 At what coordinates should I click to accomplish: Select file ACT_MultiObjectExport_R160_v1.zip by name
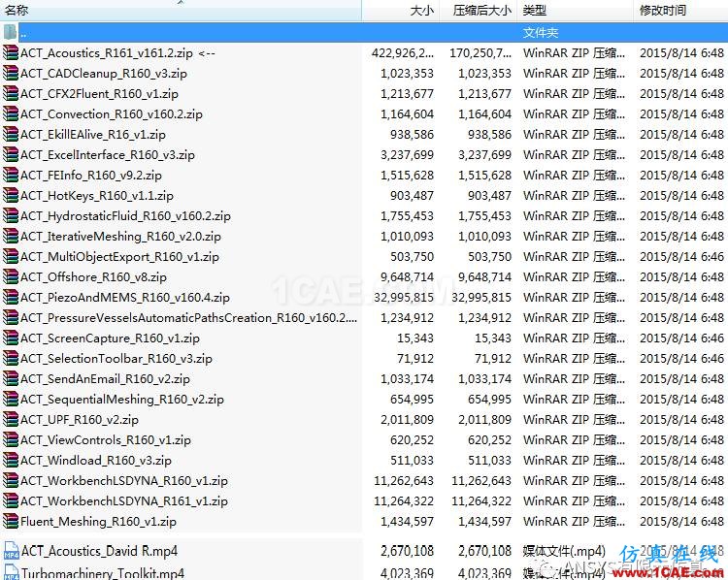[x=119, y=257]
